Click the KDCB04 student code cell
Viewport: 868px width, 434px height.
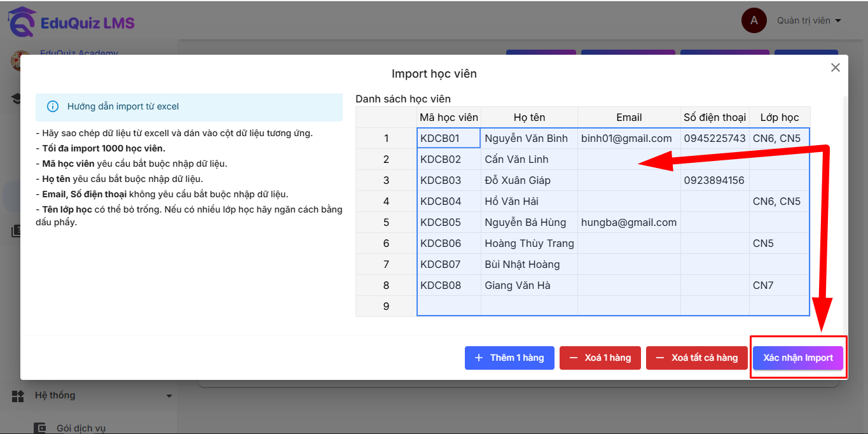click(x=449, y=201)
